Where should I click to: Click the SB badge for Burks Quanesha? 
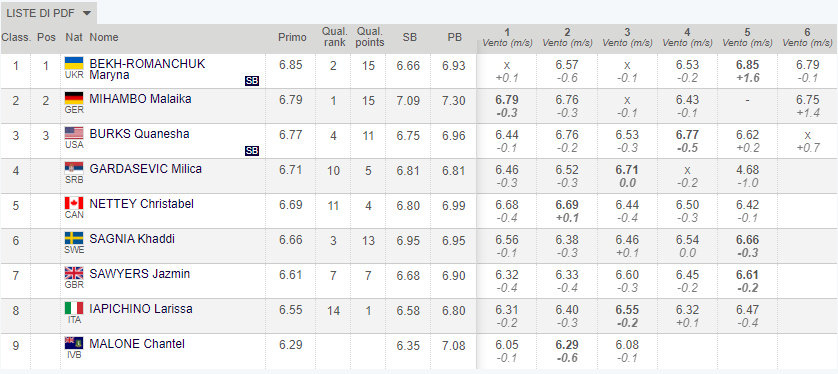pyautogui.click(x=252, y=151)
